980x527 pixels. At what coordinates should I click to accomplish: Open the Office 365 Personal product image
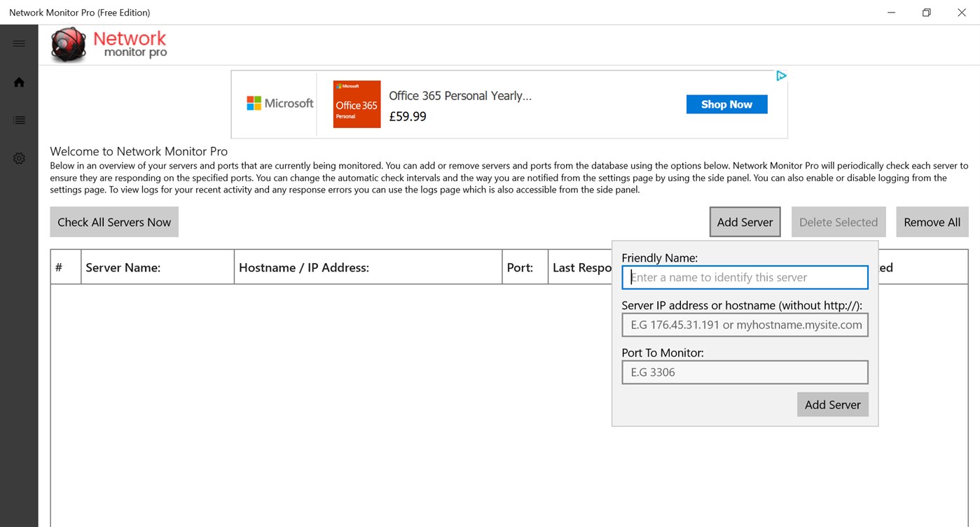click(x=357, y=104)
